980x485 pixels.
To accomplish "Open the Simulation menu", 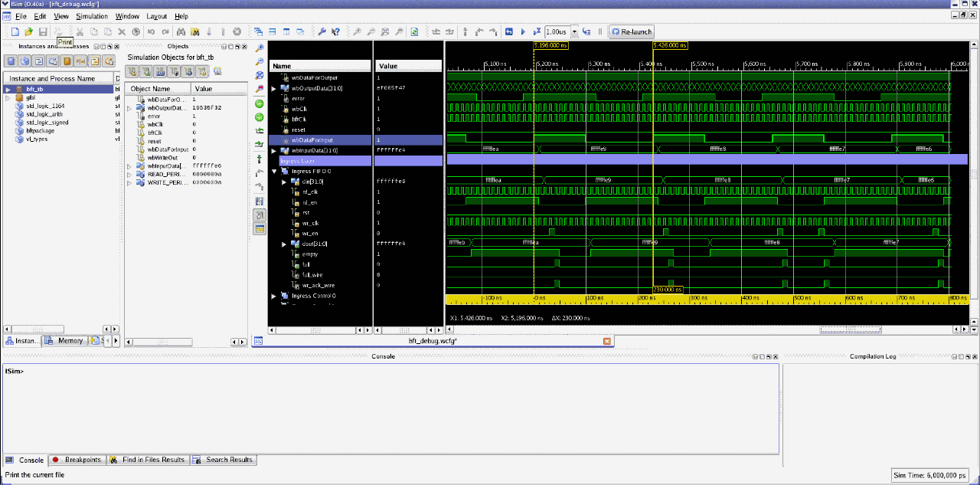I will point(92,16).
